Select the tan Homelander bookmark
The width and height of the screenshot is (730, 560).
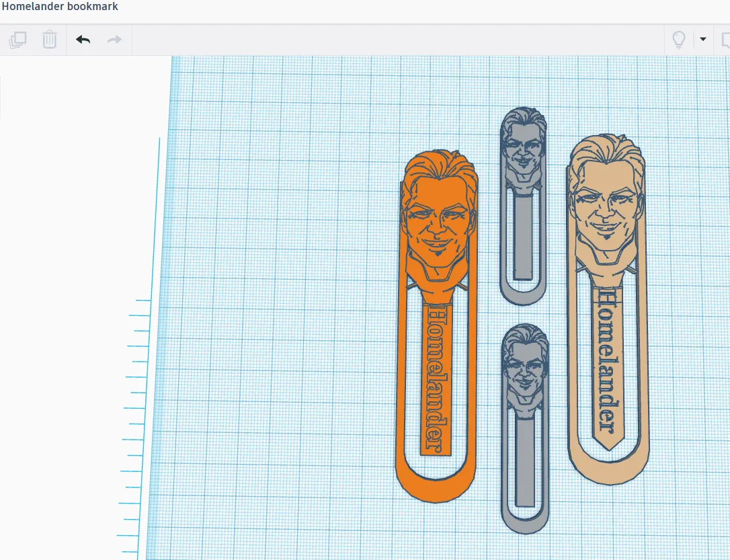608,309
